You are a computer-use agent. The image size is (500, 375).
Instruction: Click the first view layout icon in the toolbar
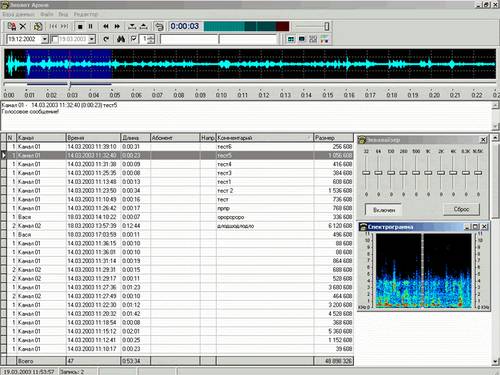click(291, 39)
